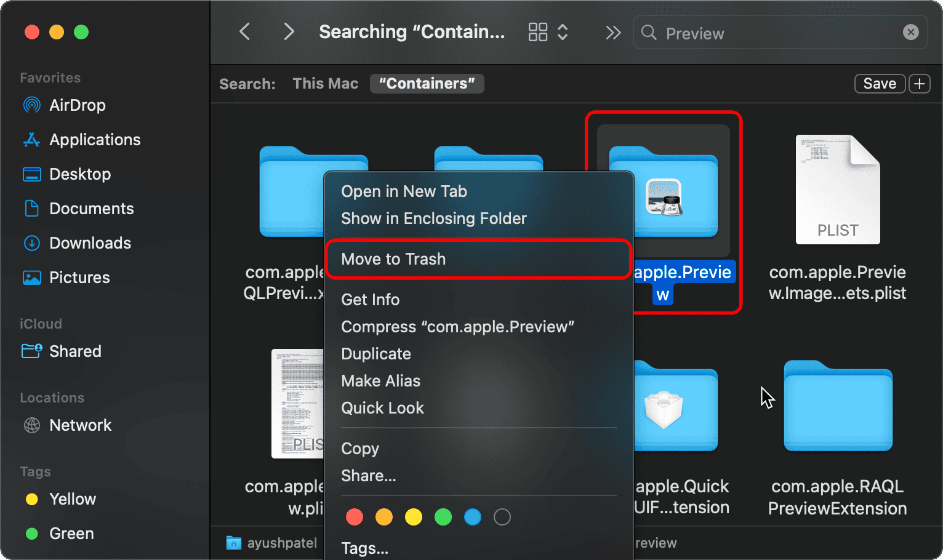Apply the red color tag
943x560 pixels.
[x=355, y=517]
